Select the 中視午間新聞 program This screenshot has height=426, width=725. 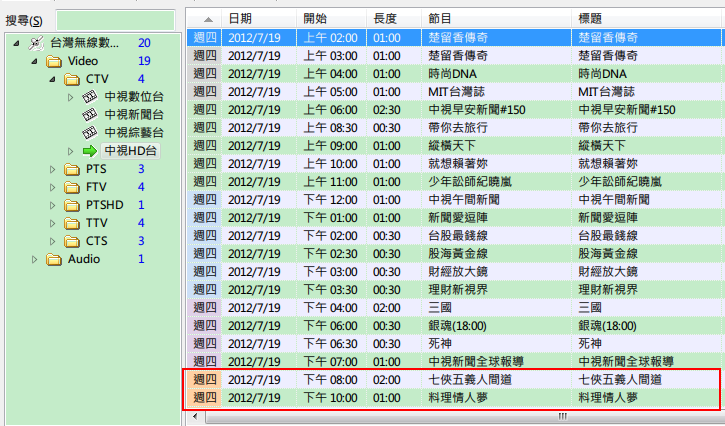click(456, 200)
